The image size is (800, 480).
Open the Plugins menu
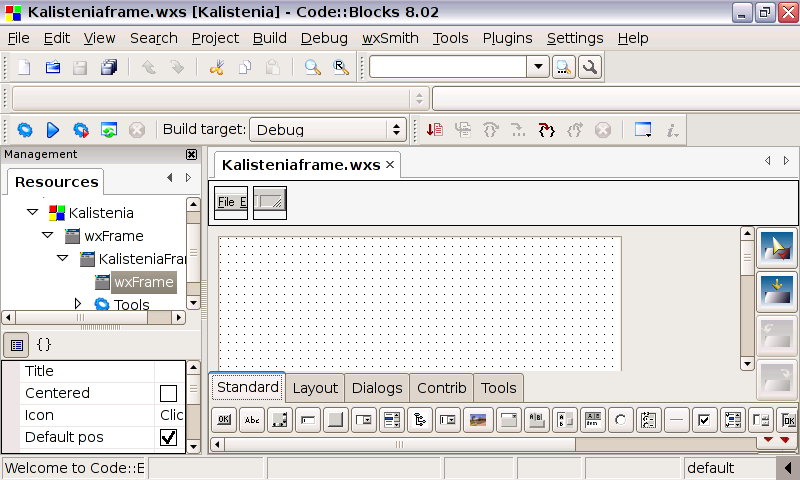point(507,38)
